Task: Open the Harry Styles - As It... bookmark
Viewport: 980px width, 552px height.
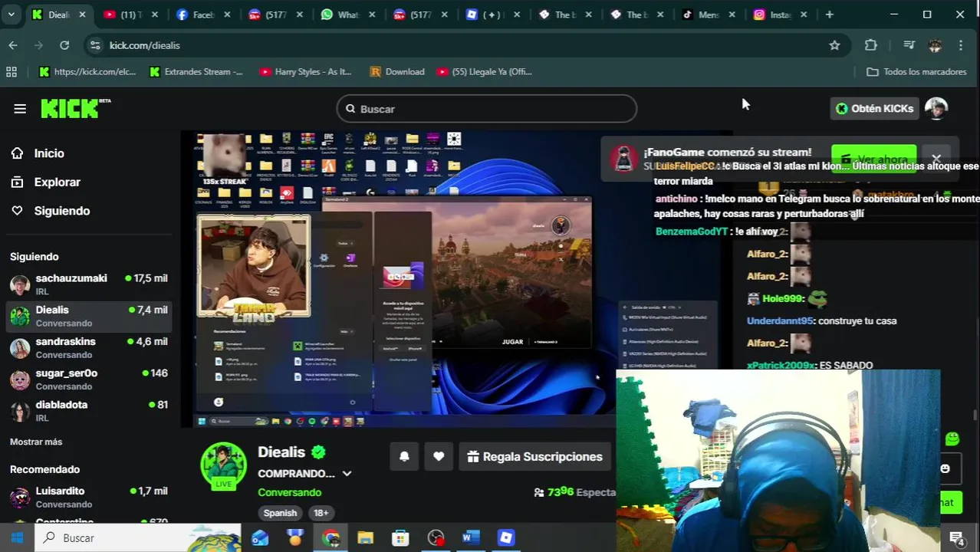Action: [x=305, y=71]
